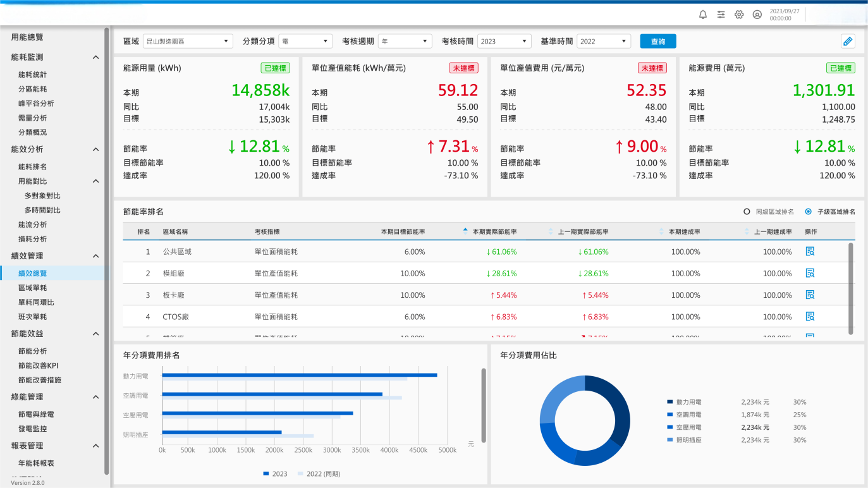Collapse the 節能效益 sidebar section
The image size is (868, 488).
tap(95, 334)
